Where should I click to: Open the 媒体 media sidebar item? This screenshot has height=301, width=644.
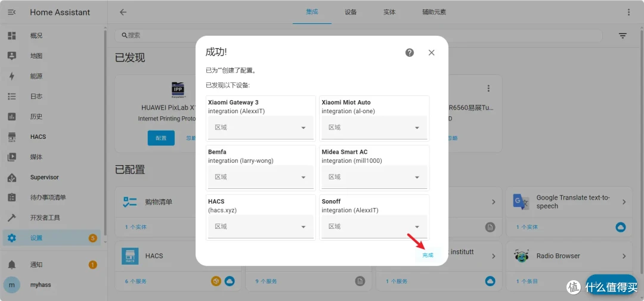pos(52,157)
